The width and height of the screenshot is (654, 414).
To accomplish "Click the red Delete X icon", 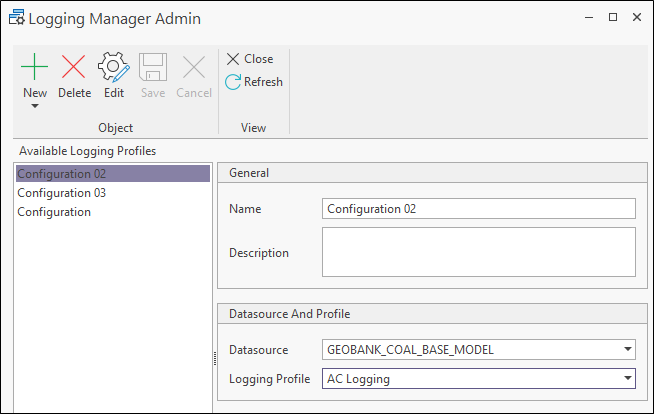I will click(x=74, y=68).
